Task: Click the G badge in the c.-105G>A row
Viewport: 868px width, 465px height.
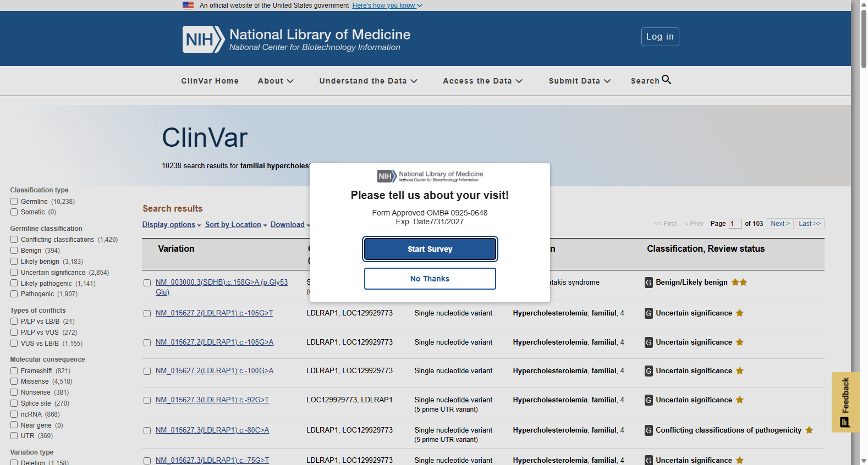Action: 649,342
